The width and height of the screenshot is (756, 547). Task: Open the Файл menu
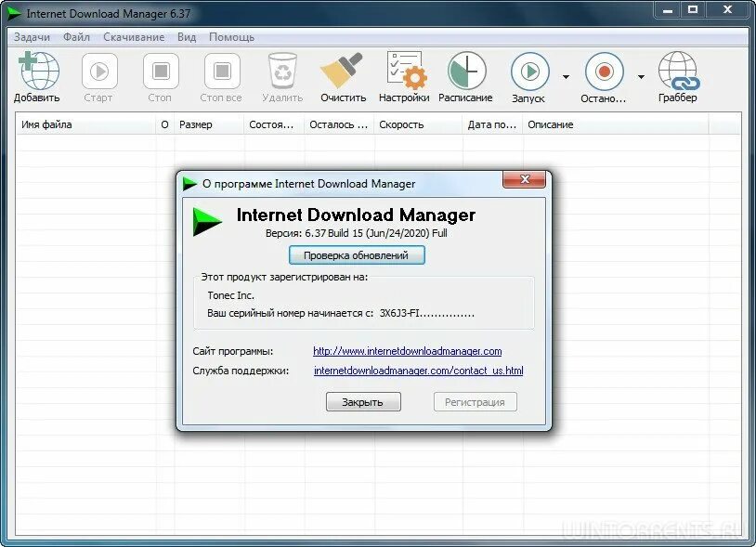click(x=77, y=37)
